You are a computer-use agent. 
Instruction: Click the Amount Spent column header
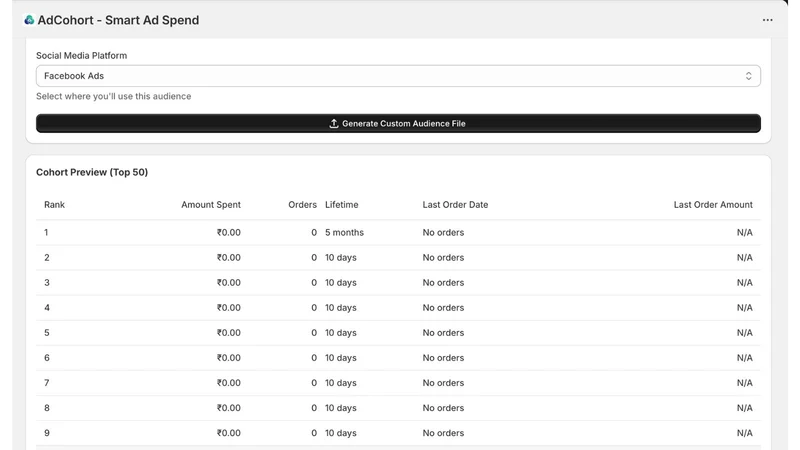211,205
